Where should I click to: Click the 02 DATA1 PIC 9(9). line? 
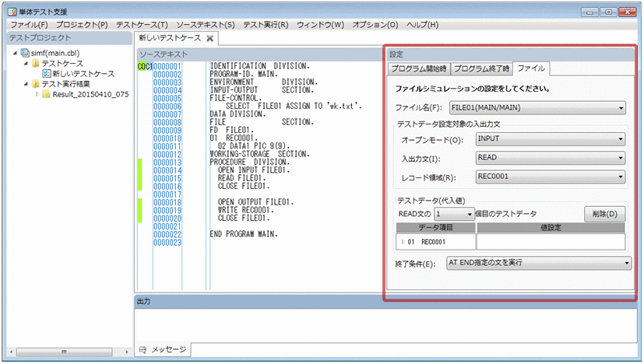tap(253, 146)
